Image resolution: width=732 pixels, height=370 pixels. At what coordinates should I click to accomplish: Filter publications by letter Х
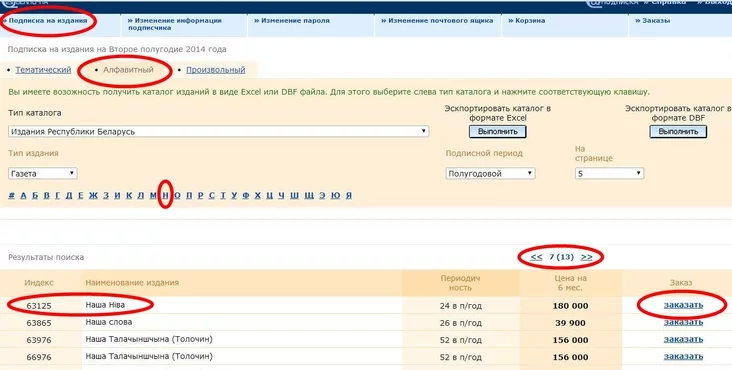click(x=258, y=195)
